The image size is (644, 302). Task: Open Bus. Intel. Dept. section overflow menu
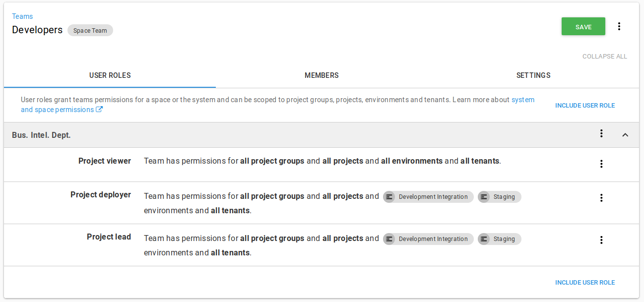click(601, 133)
